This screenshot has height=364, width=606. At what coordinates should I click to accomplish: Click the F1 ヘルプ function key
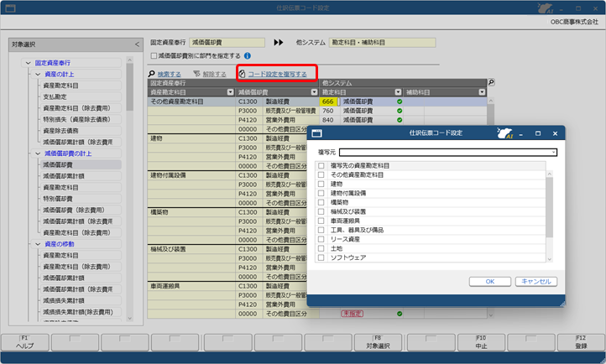(25, 342)
